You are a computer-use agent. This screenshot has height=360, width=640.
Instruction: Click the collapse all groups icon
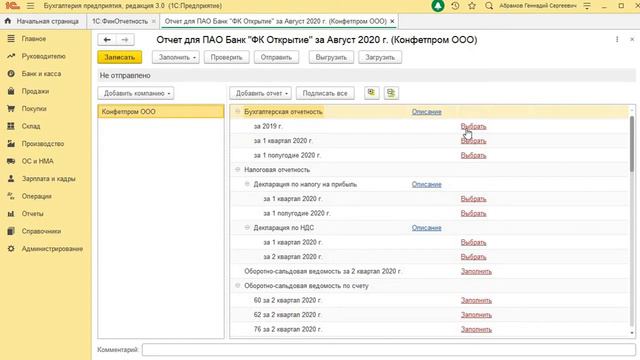(391, 93)
